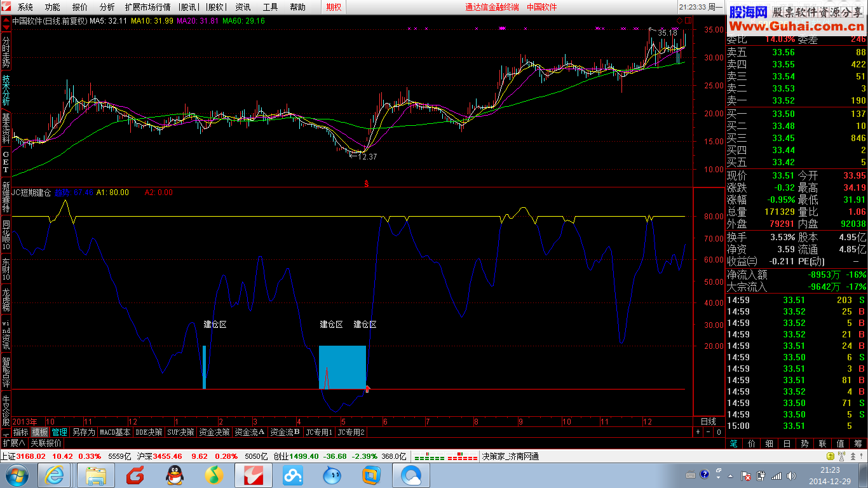This screenshot has height=488, width=868.
Task: Open the 日线 period selector
Action: point(709,422)
